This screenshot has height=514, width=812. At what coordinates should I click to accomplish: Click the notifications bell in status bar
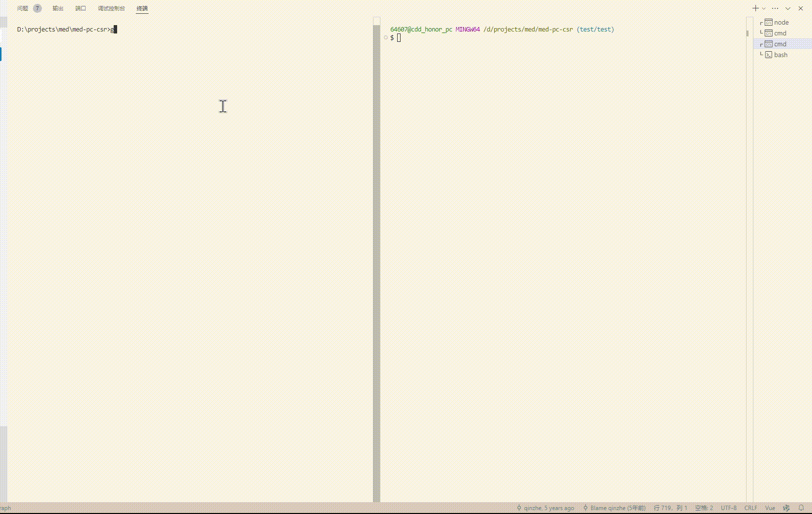click(x=801, y=508)
